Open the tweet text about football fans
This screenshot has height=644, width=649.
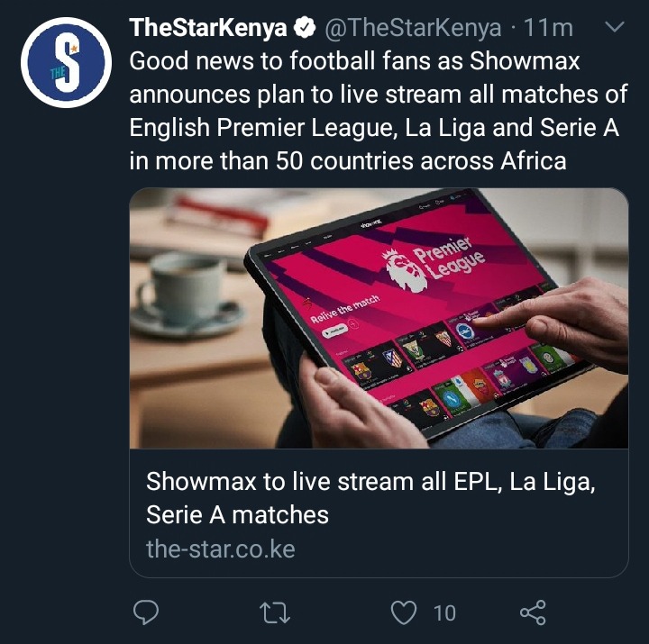click(379, 111)
